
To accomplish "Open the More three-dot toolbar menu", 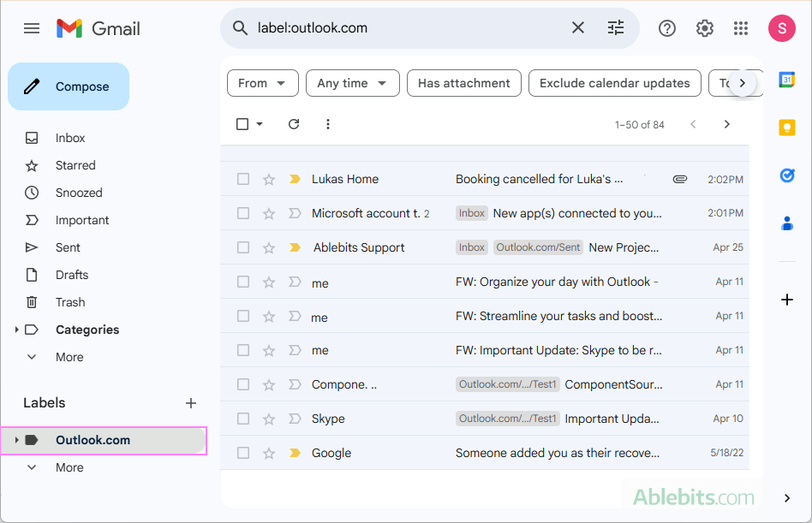I will tap(328, 124).
